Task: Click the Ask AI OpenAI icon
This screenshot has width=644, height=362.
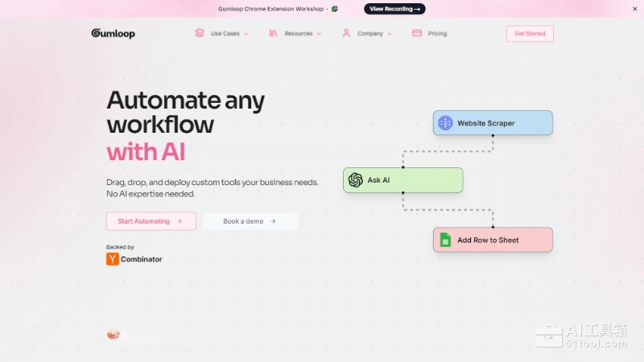Action: [356, 180]
